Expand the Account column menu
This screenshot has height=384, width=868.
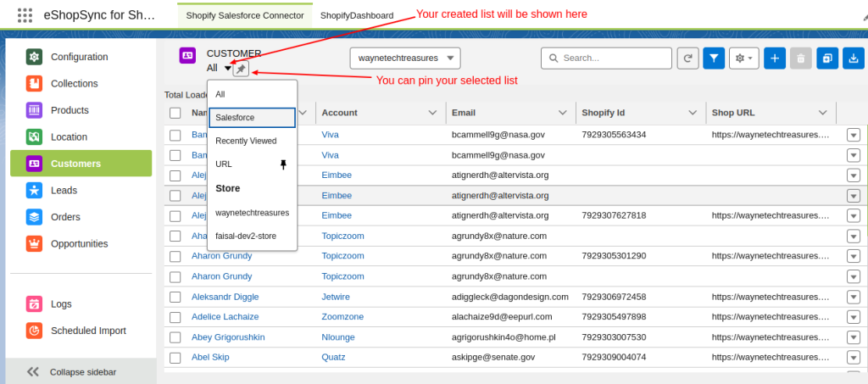pos(433,113)
